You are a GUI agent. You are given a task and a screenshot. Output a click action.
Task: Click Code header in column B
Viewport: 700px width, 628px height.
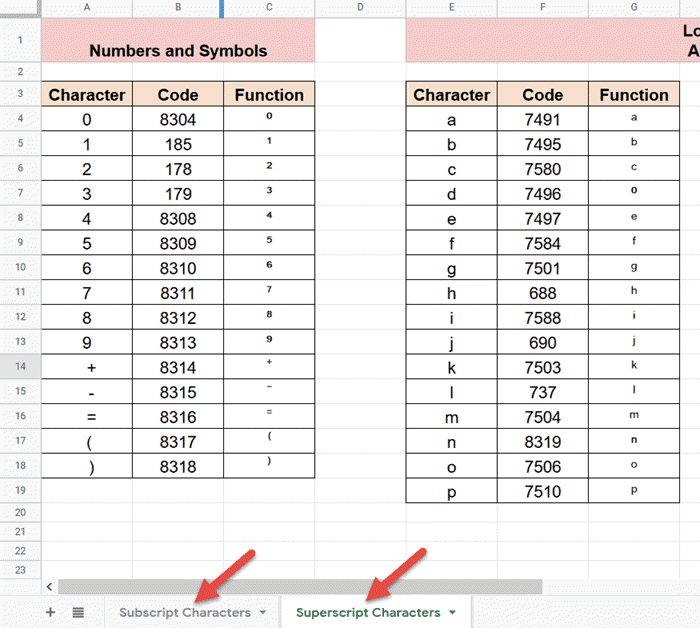coord(178,94)
